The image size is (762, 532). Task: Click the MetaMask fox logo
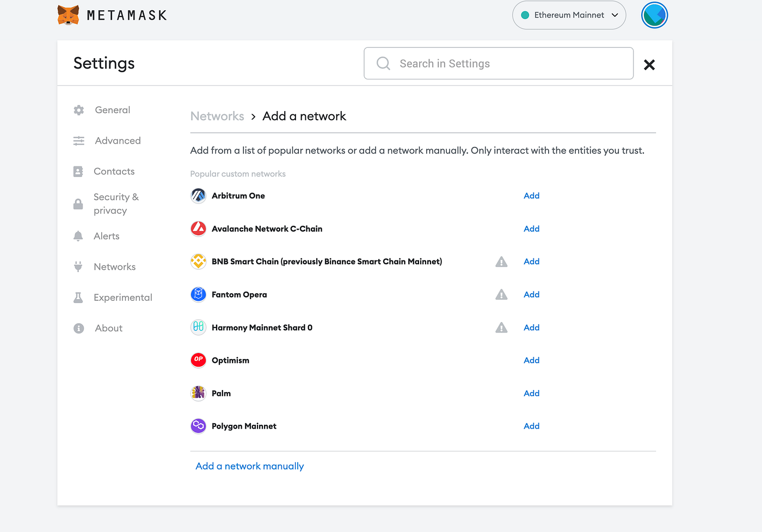tap(68, 15)
